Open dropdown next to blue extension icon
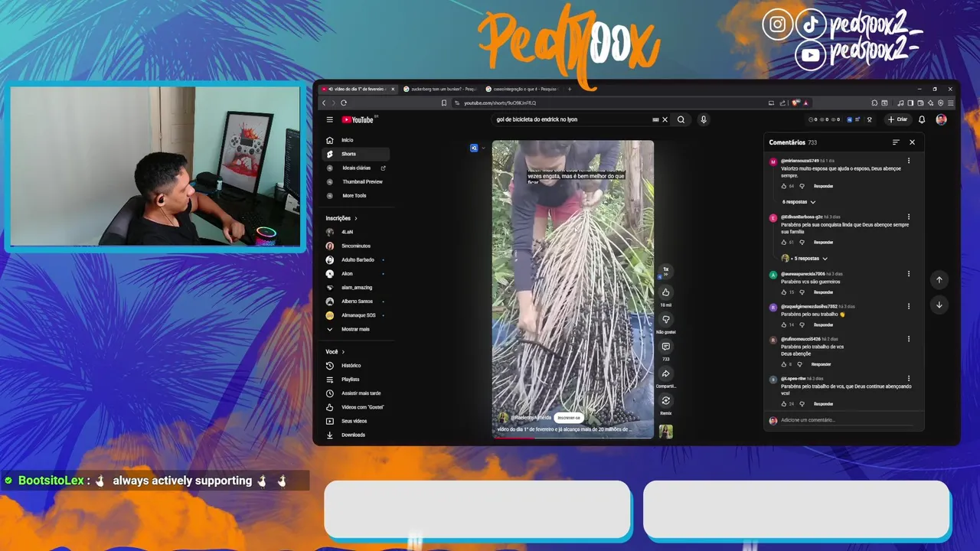Screen dimensions: 980x551 (483, 148)
